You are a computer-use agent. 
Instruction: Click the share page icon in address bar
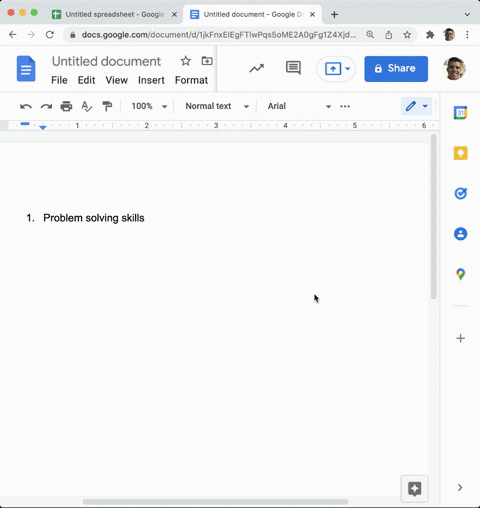point(389,35)
